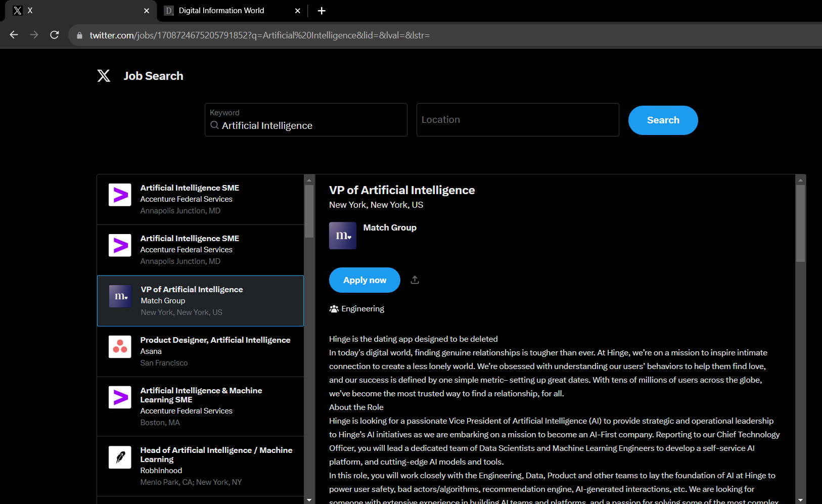Viewport: 822px width, 504px height.
Task: Click the share job icon
Action: point(415,280)
